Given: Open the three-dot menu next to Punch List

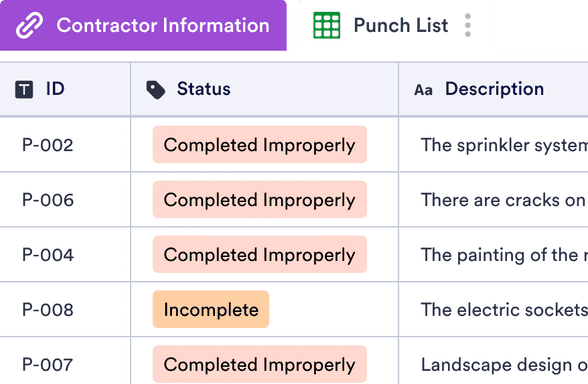Looking at the screenshot, I should point(468,26).
